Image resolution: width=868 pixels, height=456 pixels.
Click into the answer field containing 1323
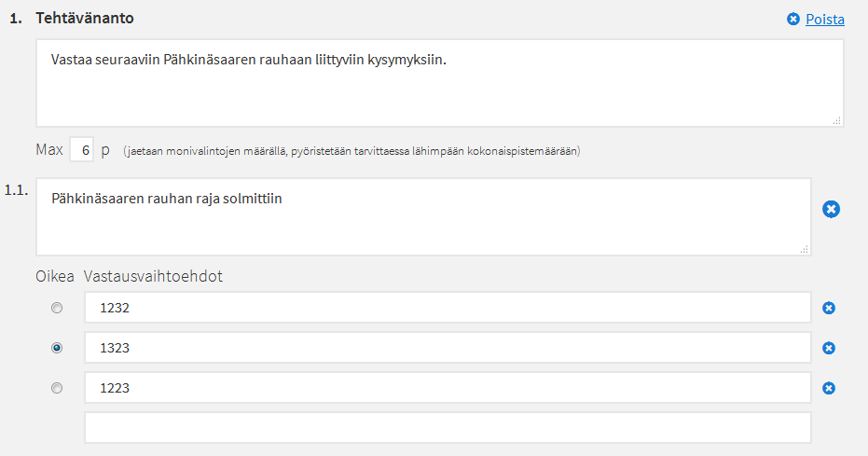coord(448,348)
